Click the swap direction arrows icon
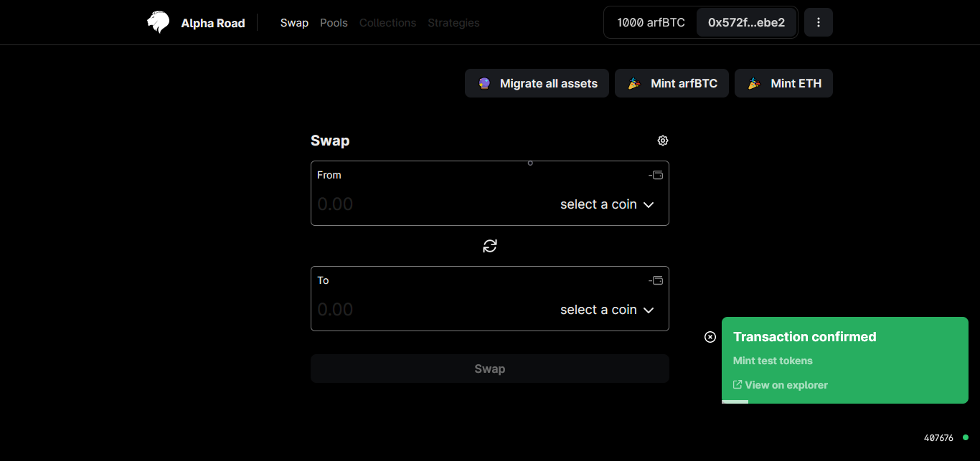 coord(490,246)
